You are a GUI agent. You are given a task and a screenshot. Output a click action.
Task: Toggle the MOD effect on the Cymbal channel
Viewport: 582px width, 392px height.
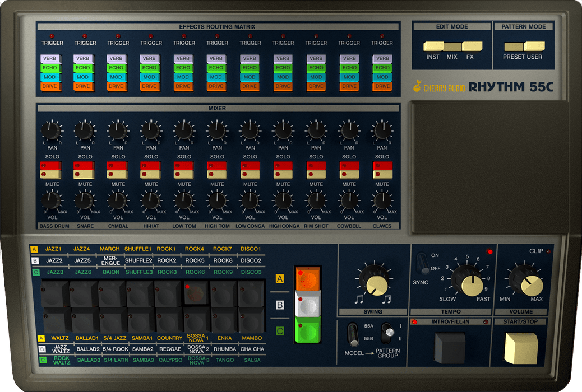pos(118,77)
